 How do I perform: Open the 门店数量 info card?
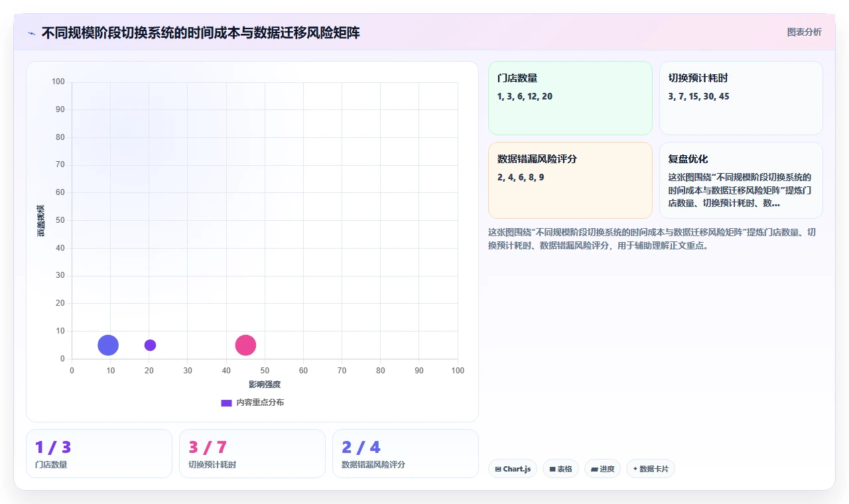click(x=570, y=98)
